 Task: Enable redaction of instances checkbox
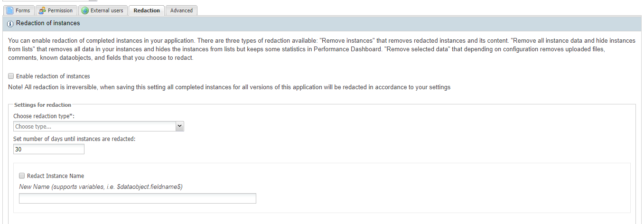point(11,76)
